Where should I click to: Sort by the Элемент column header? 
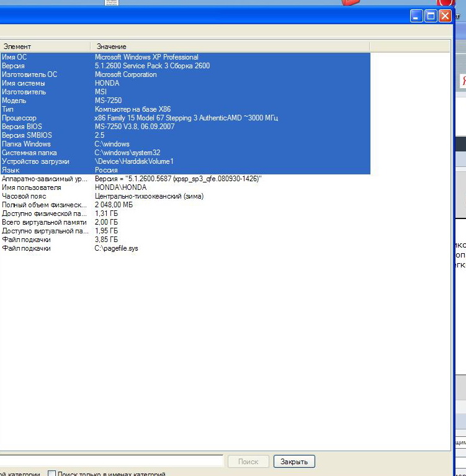(x=43, y=47)
